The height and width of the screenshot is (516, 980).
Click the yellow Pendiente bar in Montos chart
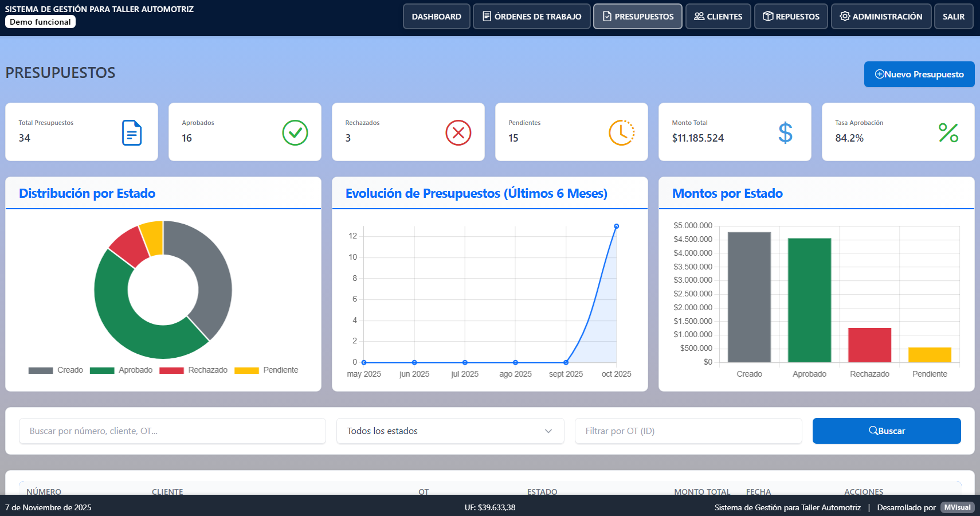click(930, 355)
